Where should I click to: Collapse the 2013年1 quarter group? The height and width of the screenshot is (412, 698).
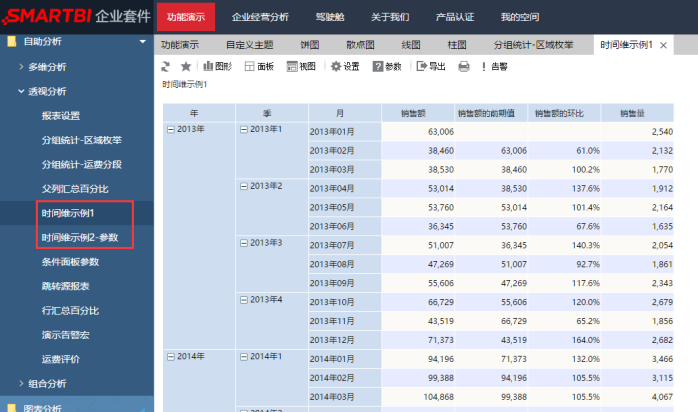tap(243, 129)
